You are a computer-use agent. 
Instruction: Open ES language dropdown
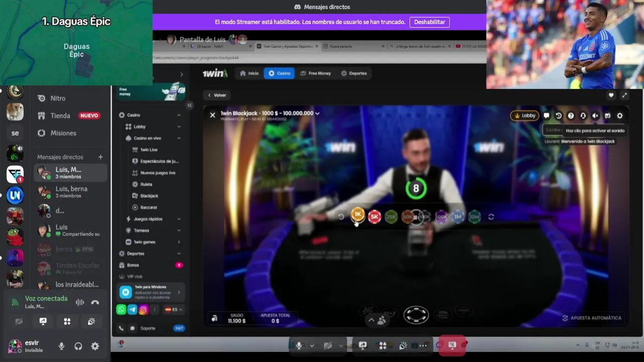174,310
